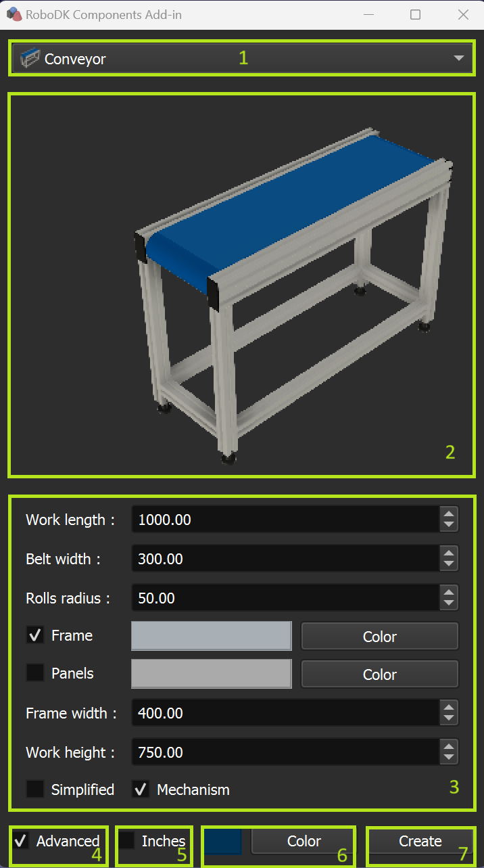Open the Panels Color button

click(380, 675)
